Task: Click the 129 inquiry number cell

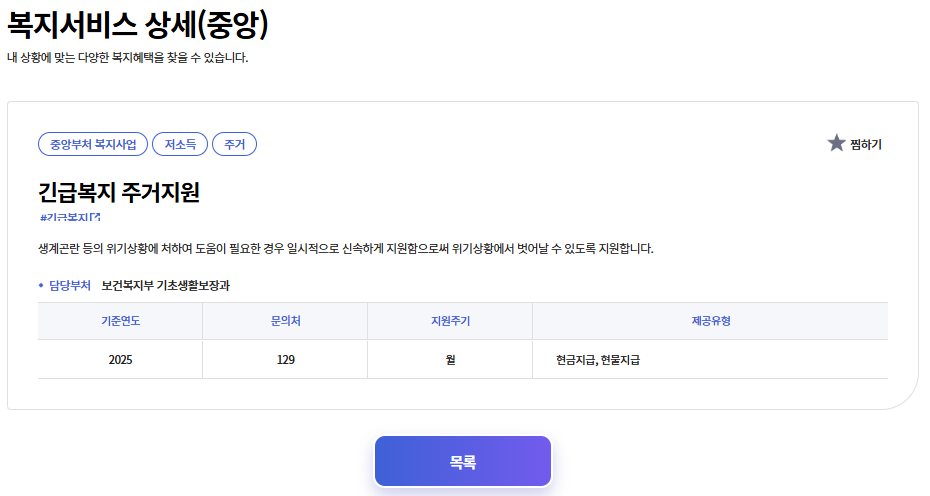Action: (x=285, y=360)
